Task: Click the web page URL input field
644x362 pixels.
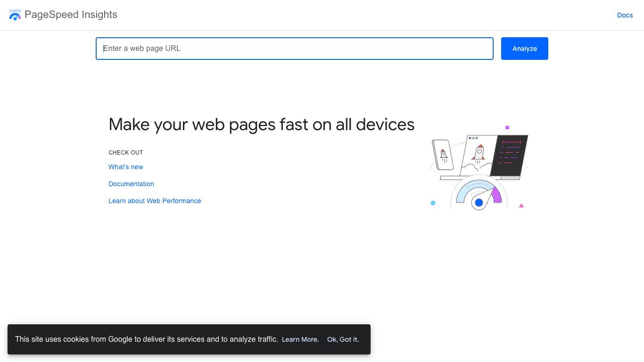Action: pyautogui.click(x=294, y=48)
